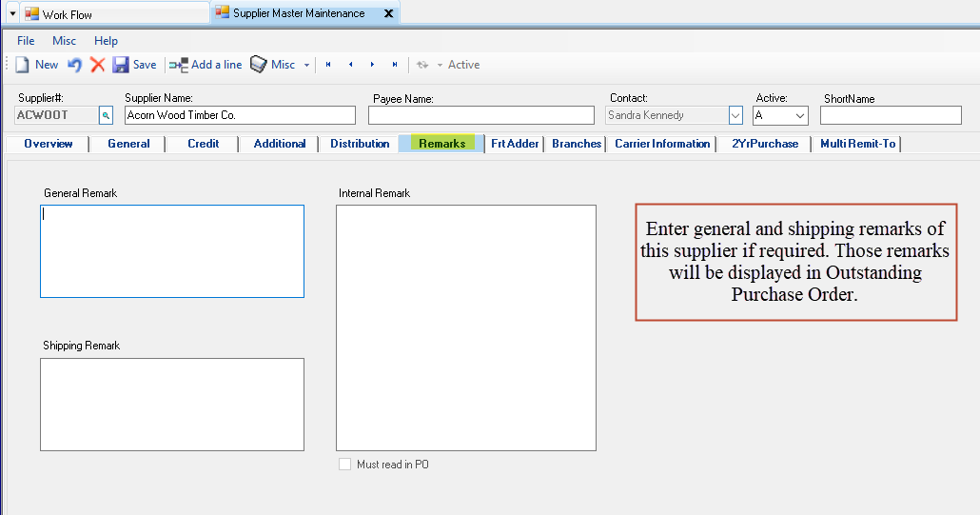Click the Supplier# lookup search icon

click(106, 115)
